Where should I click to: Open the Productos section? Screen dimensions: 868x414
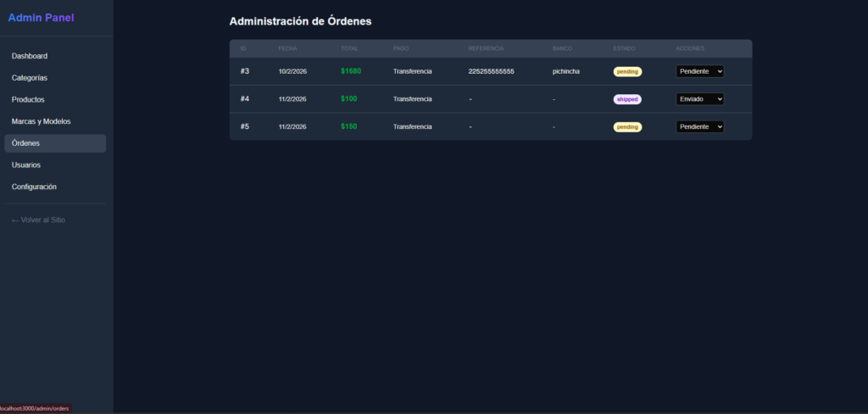click(x=28, y=99)
